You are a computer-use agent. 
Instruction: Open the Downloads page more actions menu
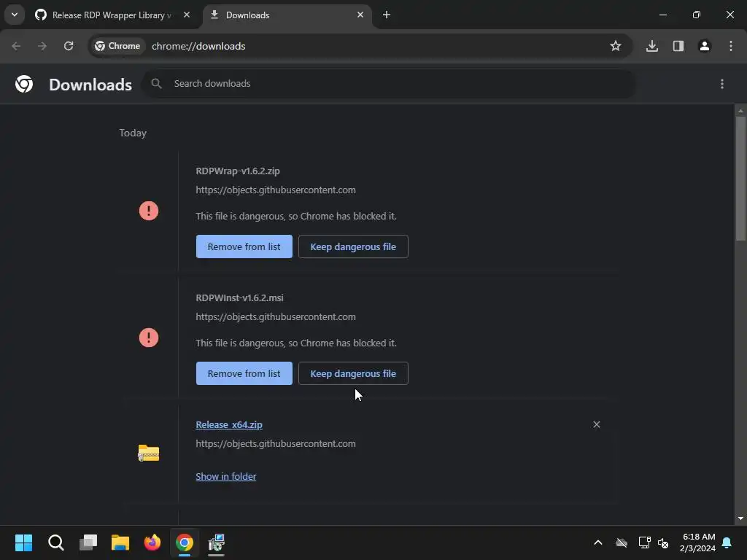coord(722,85)
